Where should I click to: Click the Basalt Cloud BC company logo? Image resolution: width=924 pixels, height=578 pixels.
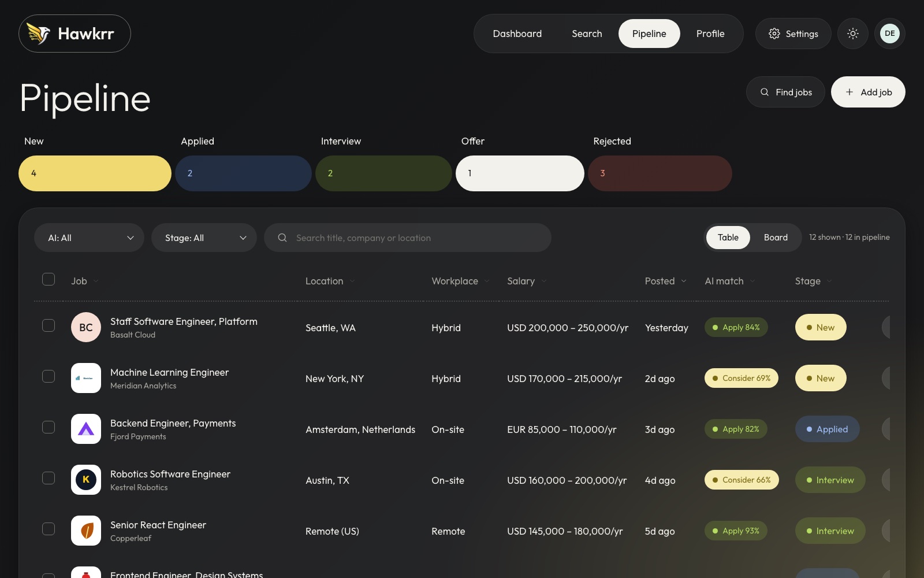[x=86, y=327]
